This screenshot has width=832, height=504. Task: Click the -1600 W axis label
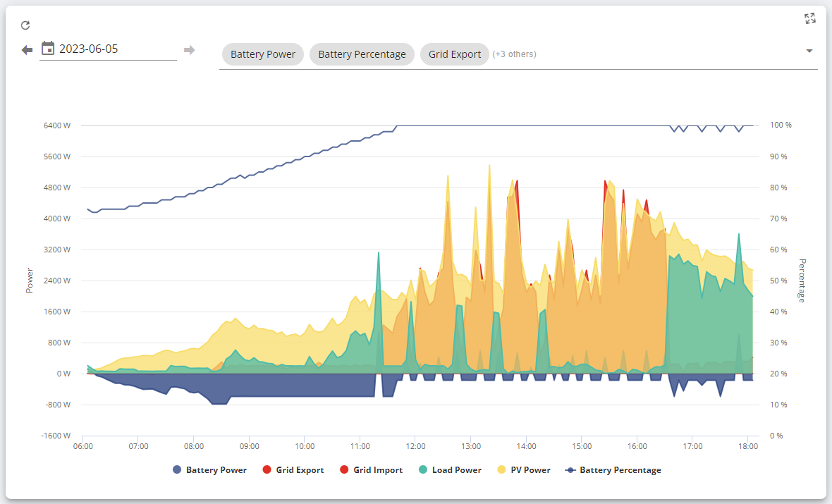56,436
